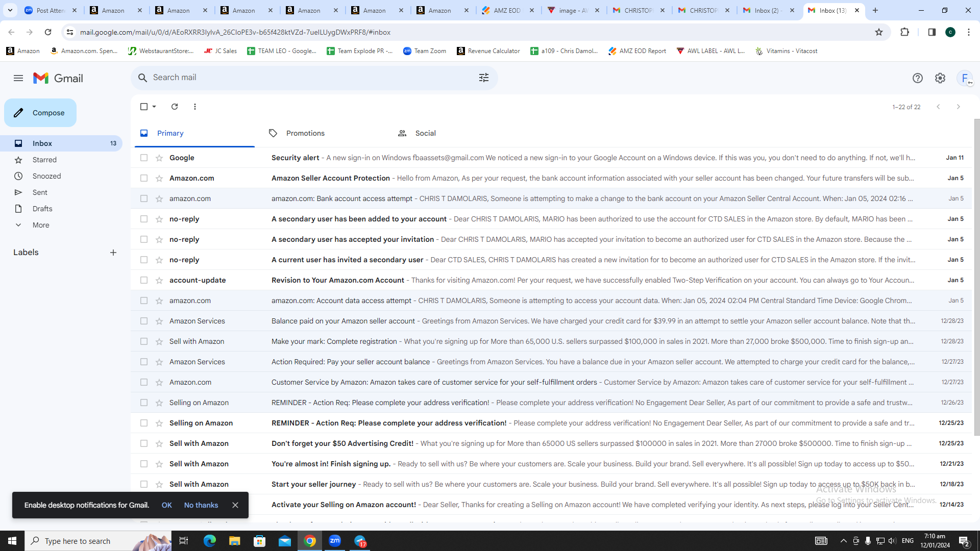Image resolution: width=980 pixels, height=551 pixels.
Task: Click No thanks on notifications banner
Action: pyautogui.click(x=201, y=505)
